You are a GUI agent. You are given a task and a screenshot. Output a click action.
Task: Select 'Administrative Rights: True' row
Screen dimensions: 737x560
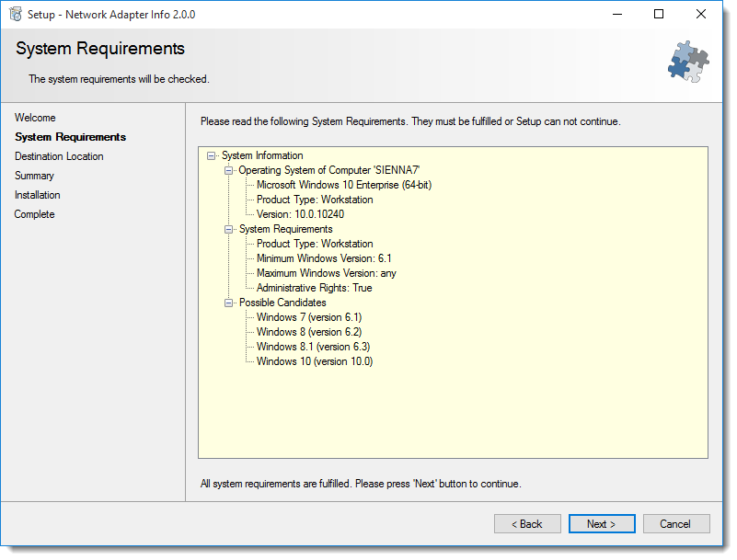(x=315, y=288)
